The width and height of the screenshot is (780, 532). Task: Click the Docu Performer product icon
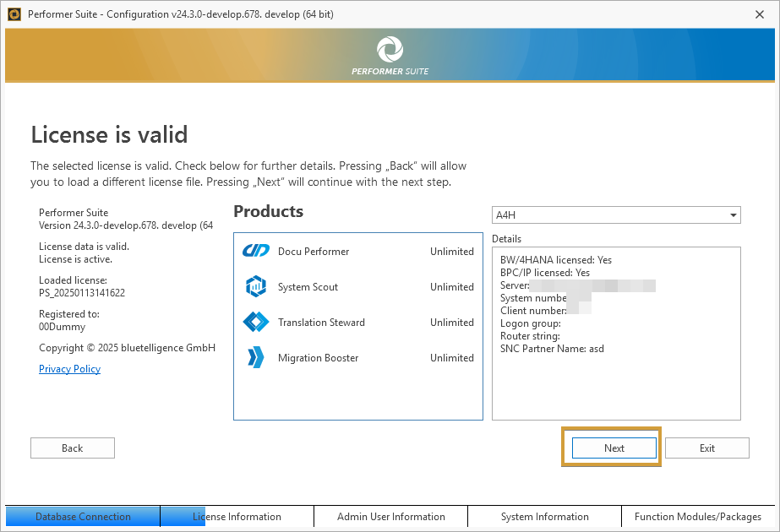pyautogui.click(x=255, y=251)
